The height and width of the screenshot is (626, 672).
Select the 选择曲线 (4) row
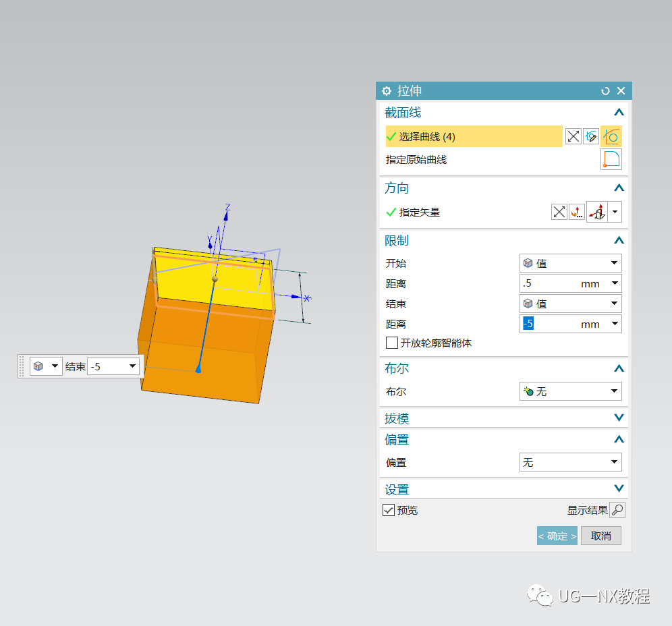(x=474, y=137)
